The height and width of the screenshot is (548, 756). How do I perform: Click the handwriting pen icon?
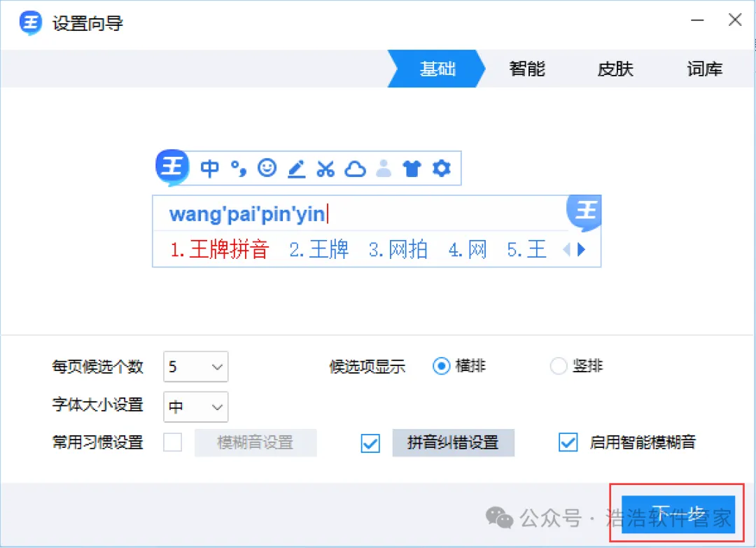point(297,169)
